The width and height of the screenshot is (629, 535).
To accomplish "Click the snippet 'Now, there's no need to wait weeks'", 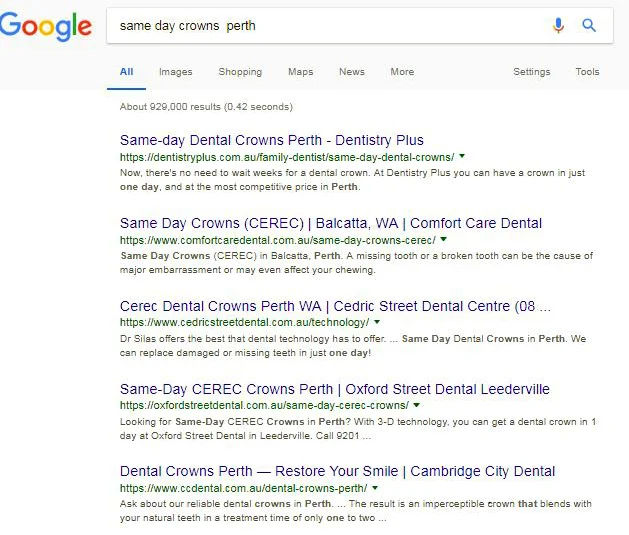I will 352,180.
